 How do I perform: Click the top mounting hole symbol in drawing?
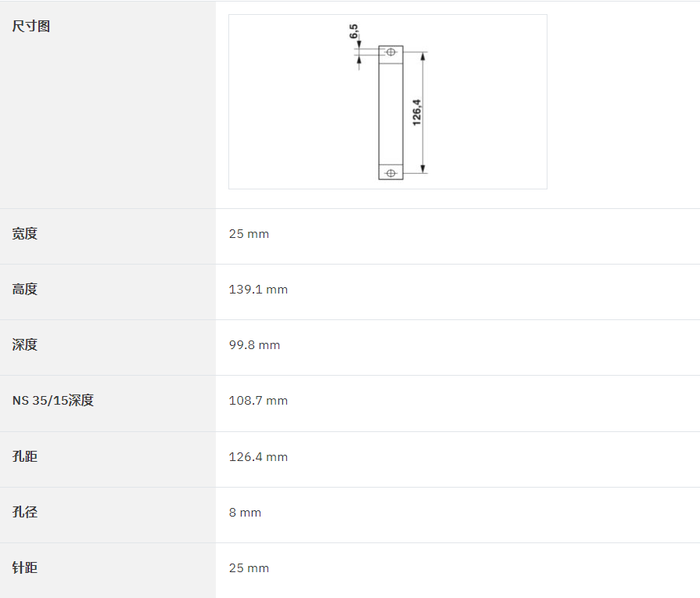[x=390, y=52]
